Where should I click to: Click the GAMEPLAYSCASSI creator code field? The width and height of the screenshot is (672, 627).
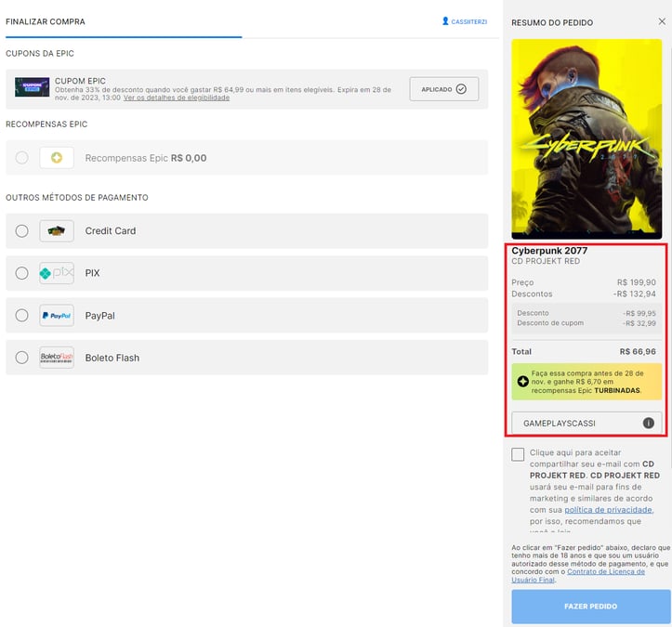586,424
